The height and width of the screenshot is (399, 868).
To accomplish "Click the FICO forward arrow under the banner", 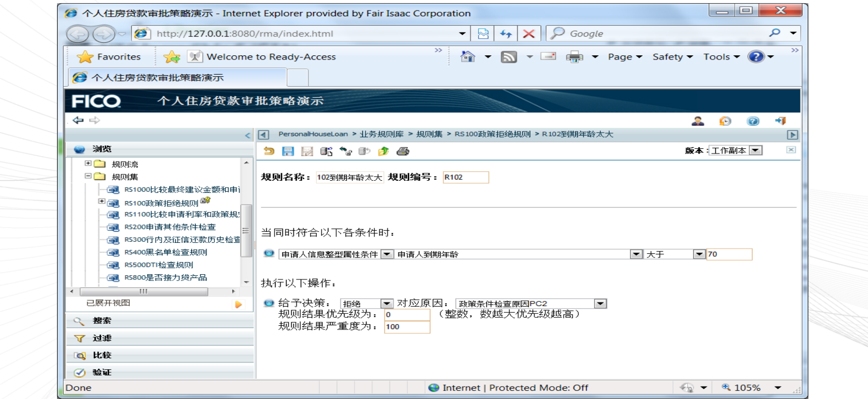I will point(94,120).
